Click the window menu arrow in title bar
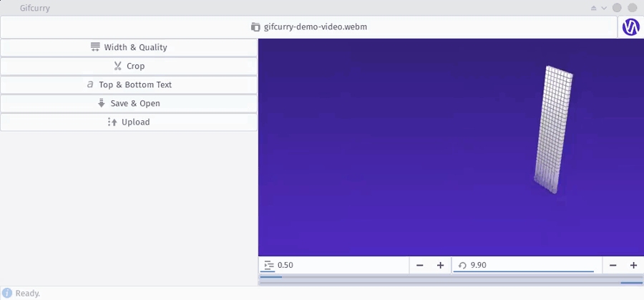The image size is (644, 300). tap(604, 8)
